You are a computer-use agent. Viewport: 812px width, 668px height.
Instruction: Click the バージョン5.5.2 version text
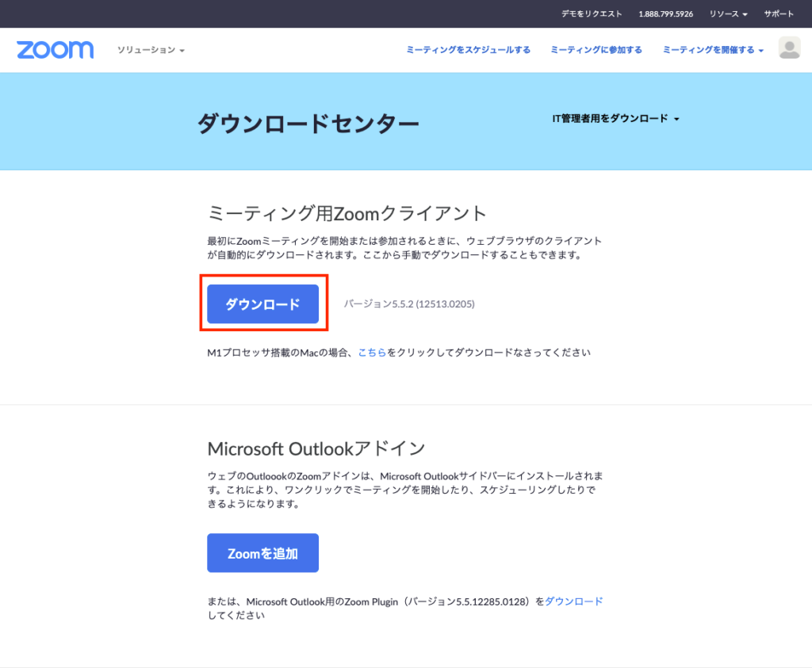[x=409, y=304]
